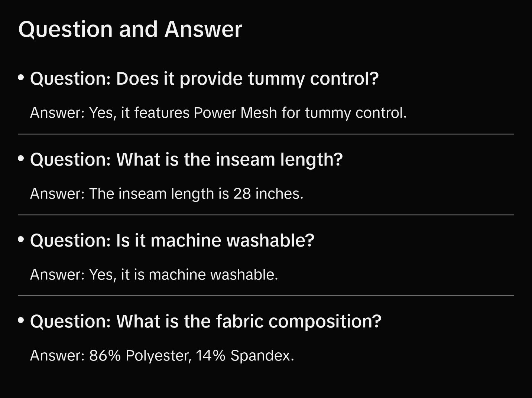Viewport: 532px width, 398px height.
Task: Click the "28 inches" text
Action: [268, 194]
